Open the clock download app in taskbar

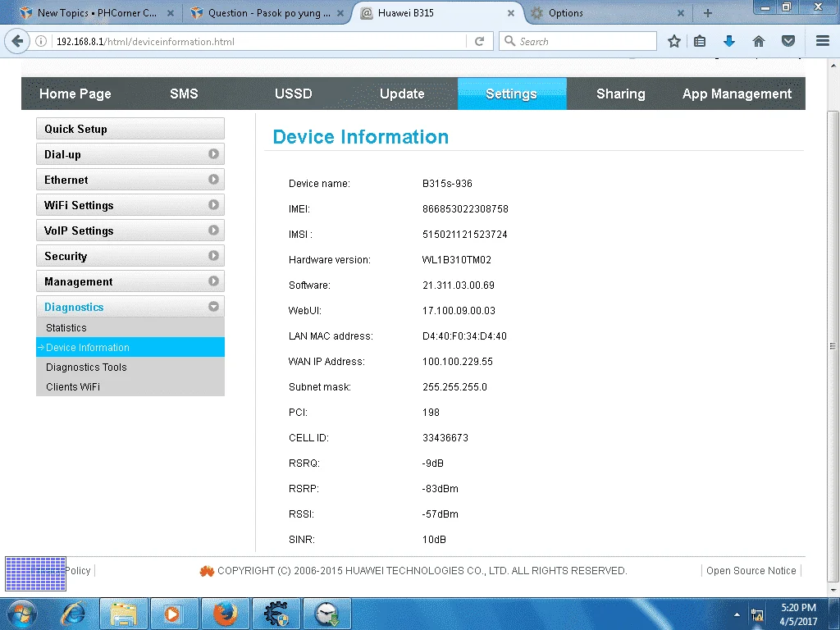click(x=326, y=614)
